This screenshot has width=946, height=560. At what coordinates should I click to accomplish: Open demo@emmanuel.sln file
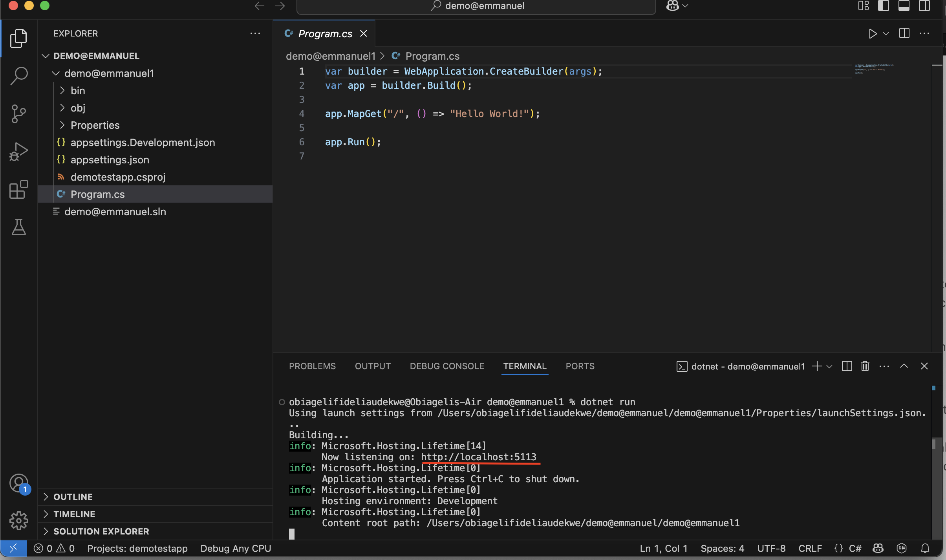point(115,211)
